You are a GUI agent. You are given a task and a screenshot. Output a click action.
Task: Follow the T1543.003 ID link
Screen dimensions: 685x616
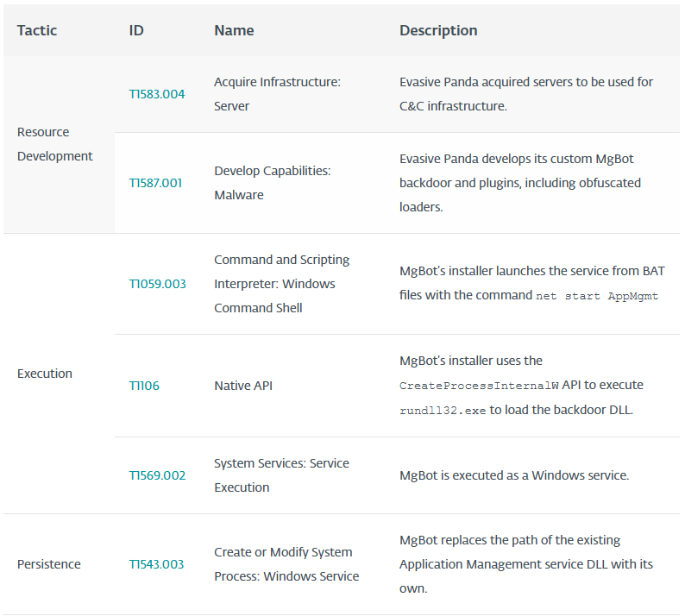[x=156, y=564]
